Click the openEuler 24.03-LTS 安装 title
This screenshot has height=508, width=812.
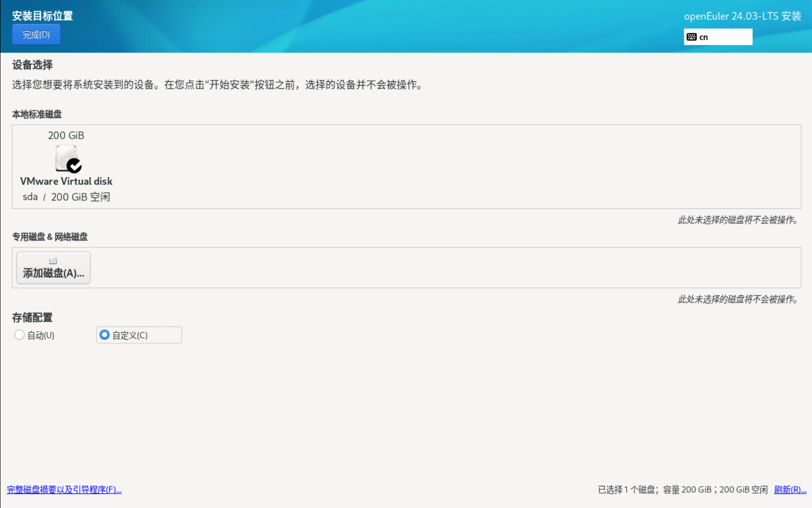point(742,16)
